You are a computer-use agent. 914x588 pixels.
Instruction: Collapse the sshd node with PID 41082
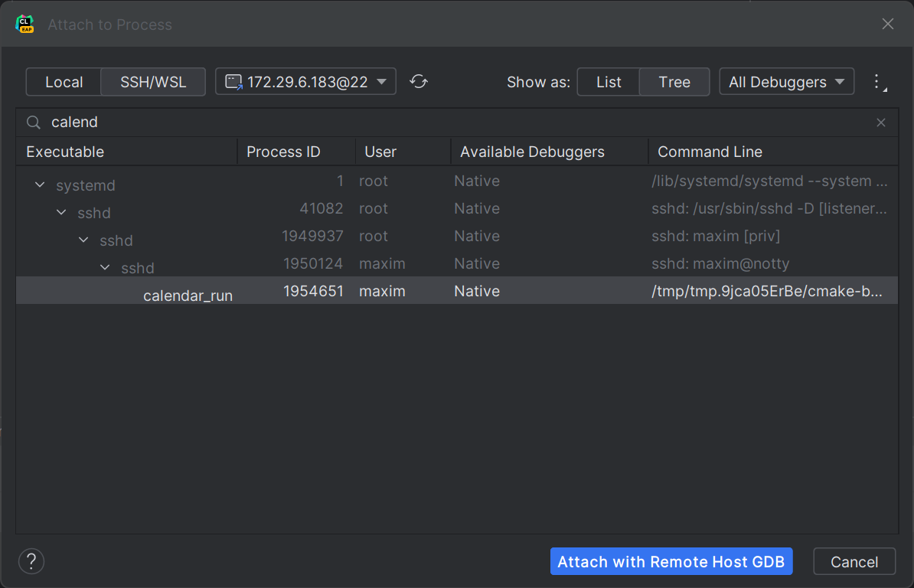point(61,212)
